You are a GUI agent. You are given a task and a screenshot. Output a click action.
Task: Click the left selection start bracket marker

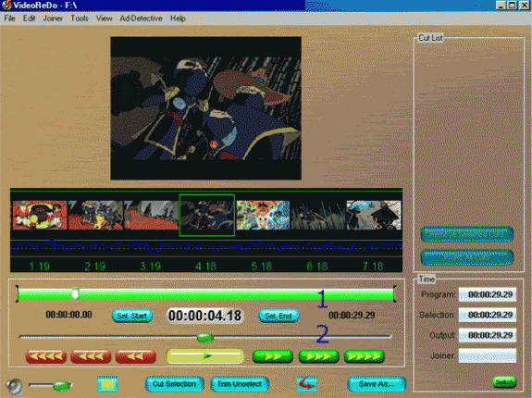coord(17,293)
